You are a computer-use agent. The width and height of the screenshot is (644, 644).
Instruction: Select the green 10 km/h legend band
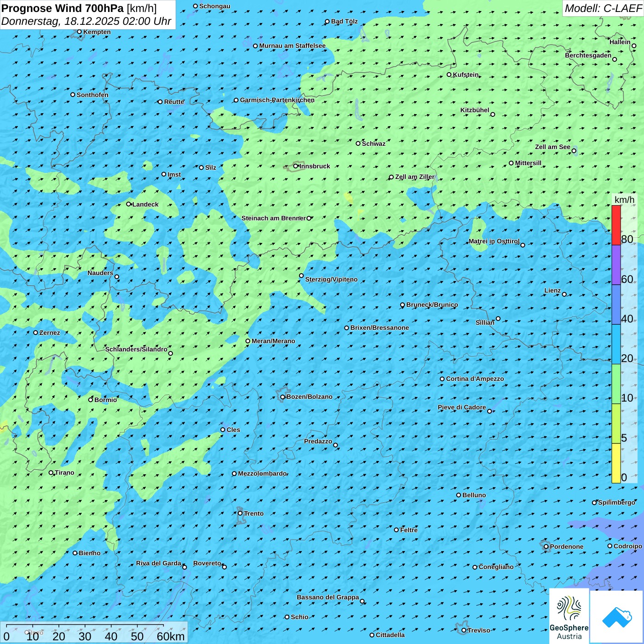[616, 384]
